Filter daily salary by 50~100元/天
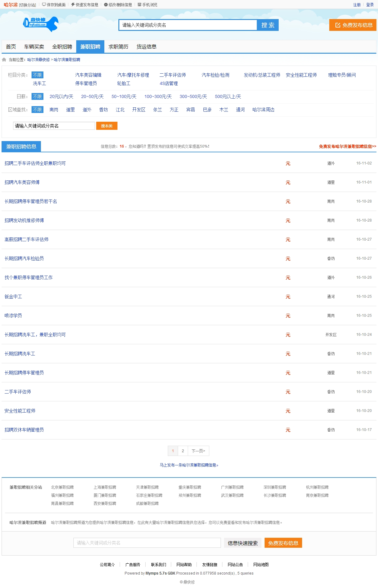Image resolution: width=378 pixels, height=588 pixels. click(x=124, y=97)
